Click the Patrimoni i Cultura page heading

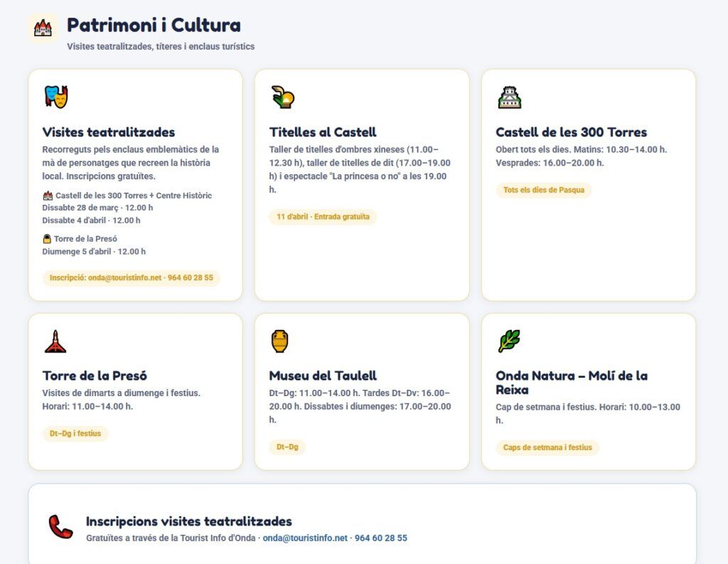coord(154,26)
